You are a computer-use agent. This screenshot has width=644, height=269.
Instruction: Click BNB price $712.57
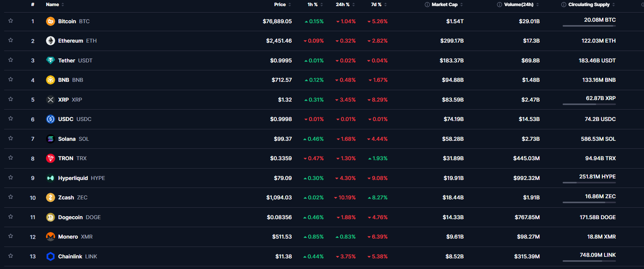(282, 80)
